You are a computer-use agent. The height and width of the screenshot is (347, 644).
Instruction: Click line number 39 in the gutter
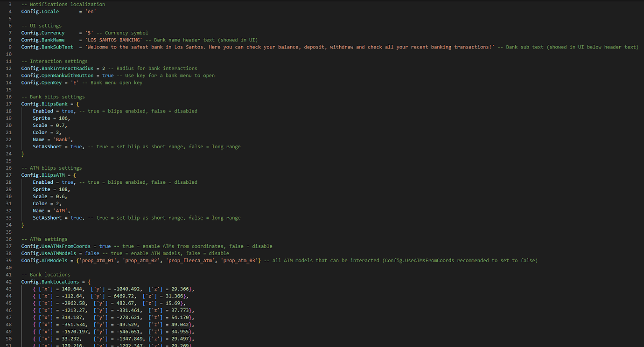10,260
